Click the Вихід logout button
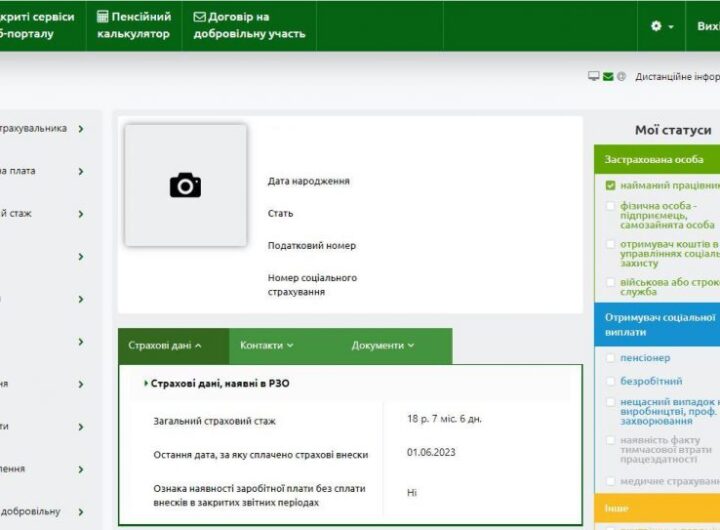 coord(707,26)
